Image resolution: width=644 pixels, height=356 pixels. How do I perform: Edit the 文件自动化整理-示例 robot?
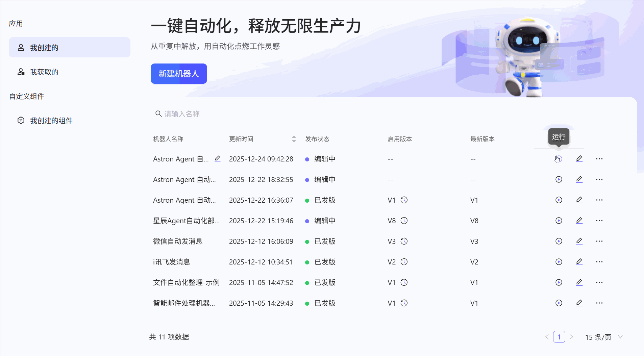pyautogui.click(x=579, y=282)
